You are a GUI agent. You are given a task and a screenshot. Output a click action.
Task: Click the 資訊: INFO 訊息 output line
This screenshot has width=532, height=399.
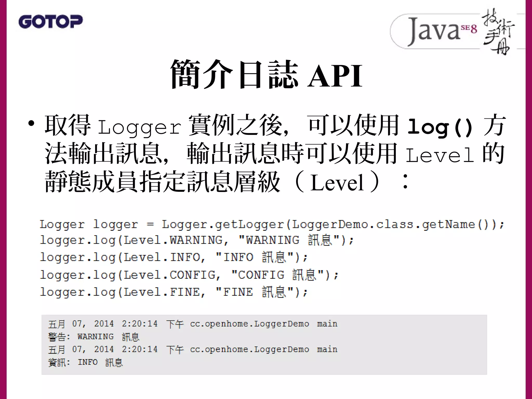(85, 362)
